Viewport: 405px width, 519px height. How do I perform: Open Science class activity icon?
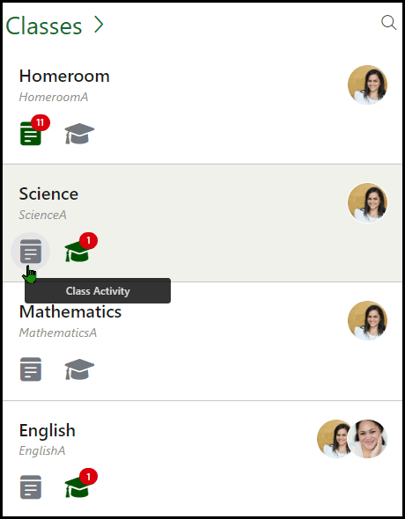click(31, 251)
